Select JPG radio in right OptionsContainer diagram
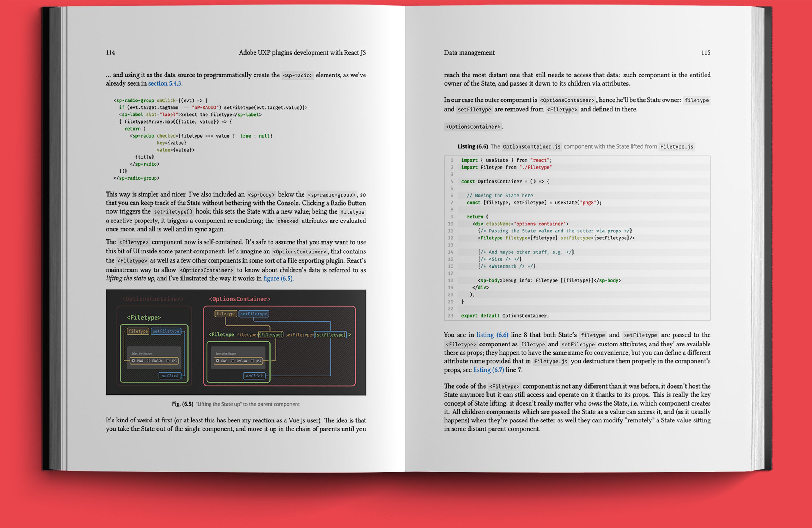 coord(252,361)
